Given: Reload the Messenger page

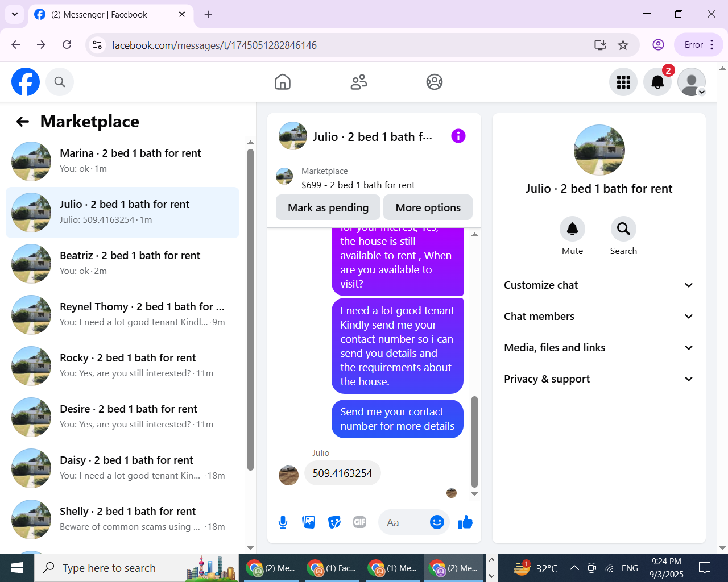Looking at the screenshot, I should (x=67, y=45).
